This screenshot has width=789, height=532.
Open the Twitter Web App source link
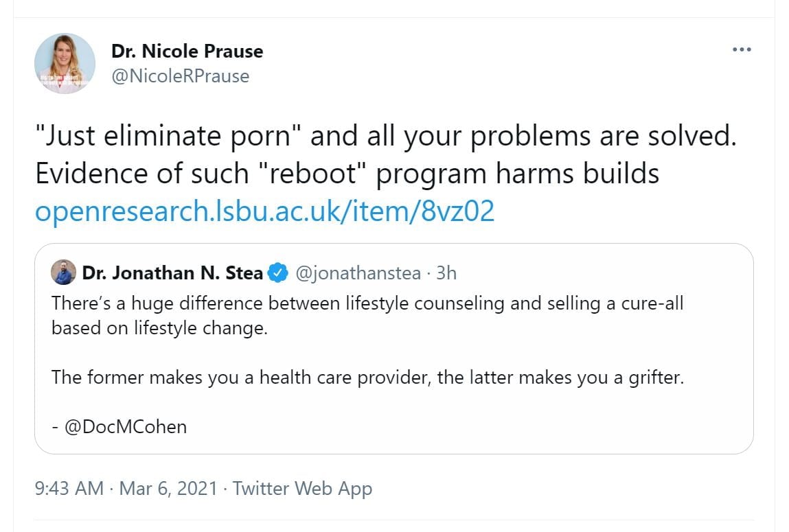pyautogui.click(x=302, y=489)
